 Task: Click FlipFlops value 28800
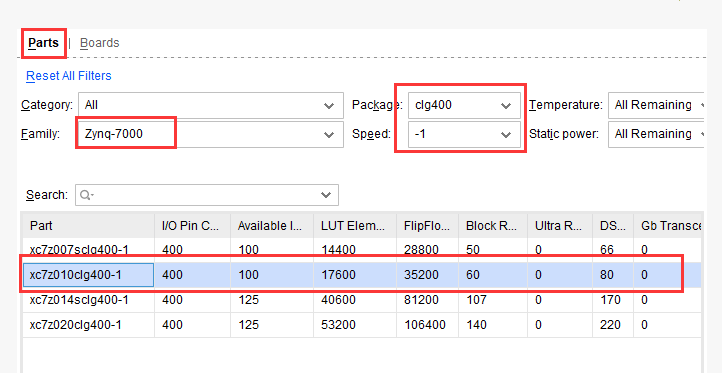tap(421, 250)
